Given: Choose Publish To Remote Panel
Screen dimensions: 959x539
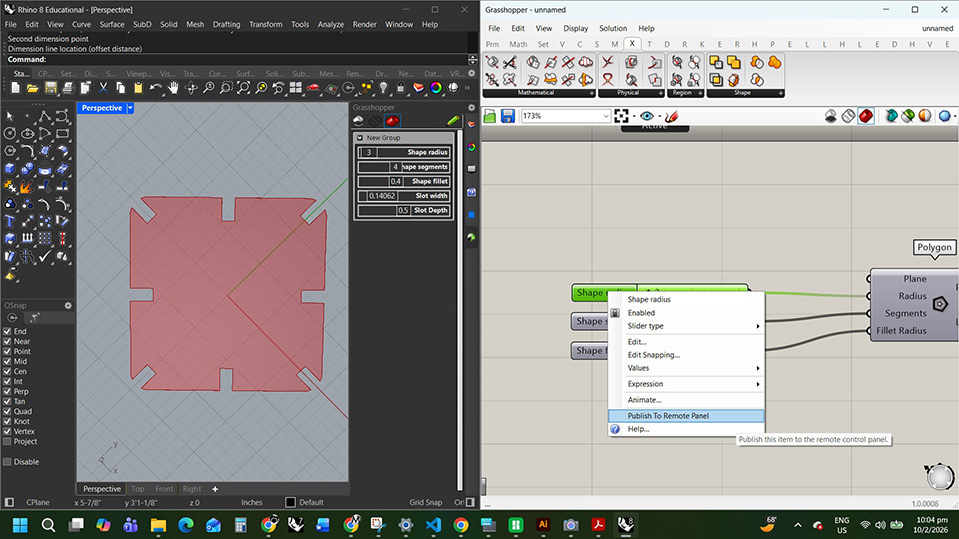Looking at the screenshot, I should pos(668,415).
